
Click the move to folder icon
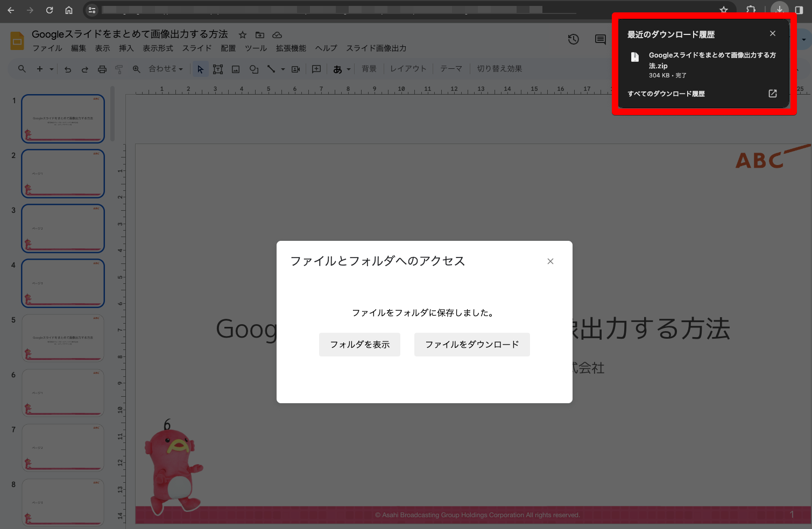pos(260,35)
